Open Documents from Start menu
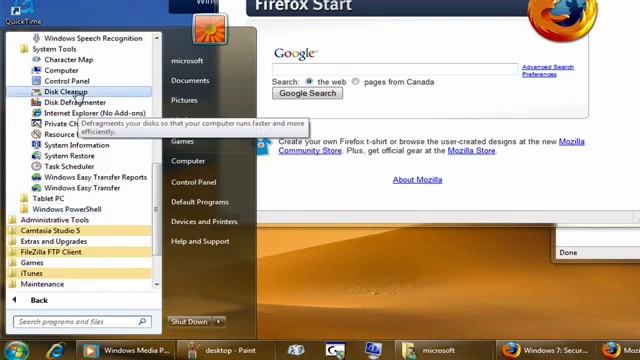 (x=190, y=80)
